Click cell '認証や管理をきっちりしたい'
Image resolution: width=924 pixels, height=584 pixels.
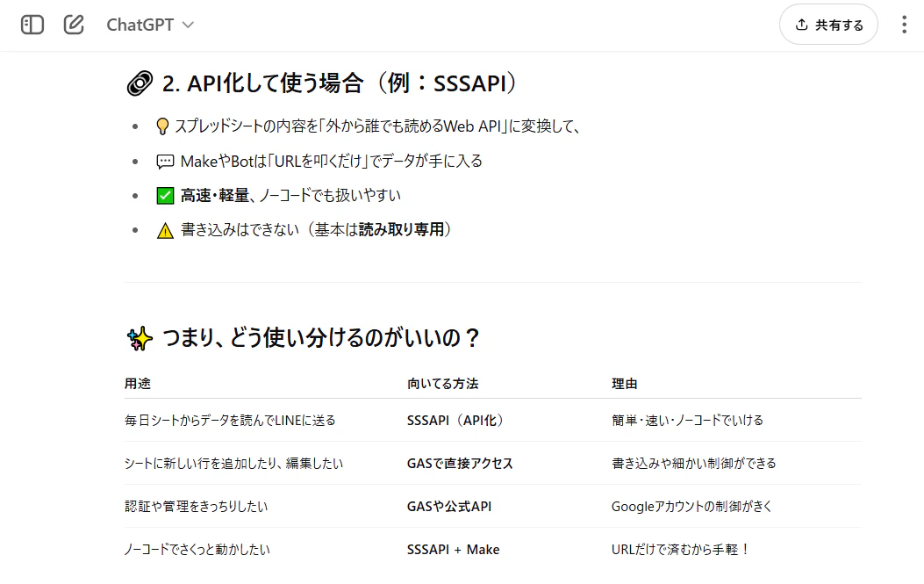tap(196, 506)
